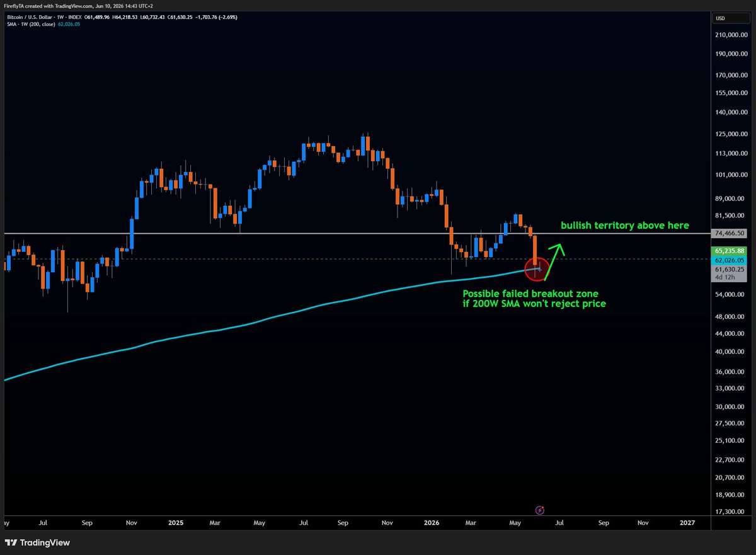Click the purple lightning event icon
The height and width of the screenshot is (555, 756).
539,510
